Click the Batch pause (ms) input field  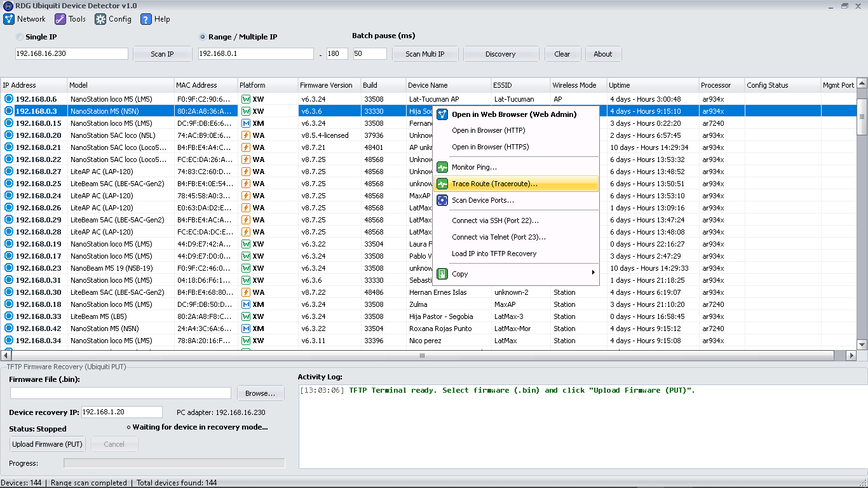pos(370,53)
